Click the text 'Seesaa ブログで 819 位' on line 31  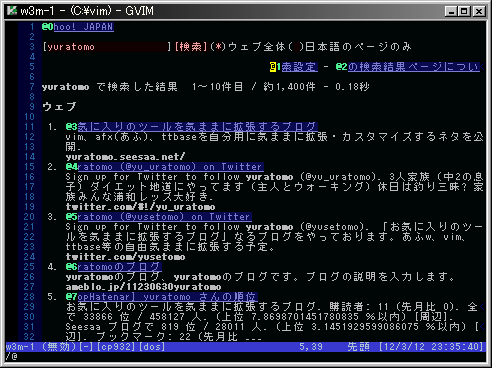tap(131, 327)
